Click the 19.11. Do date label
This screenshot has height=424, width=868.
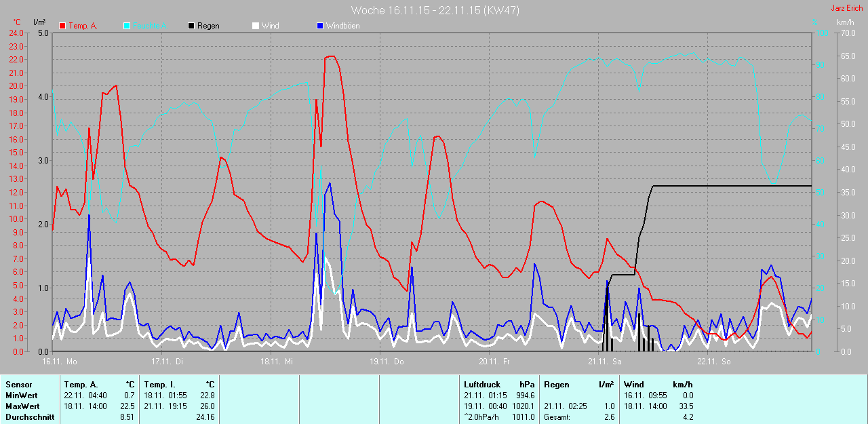pos(387,362)
